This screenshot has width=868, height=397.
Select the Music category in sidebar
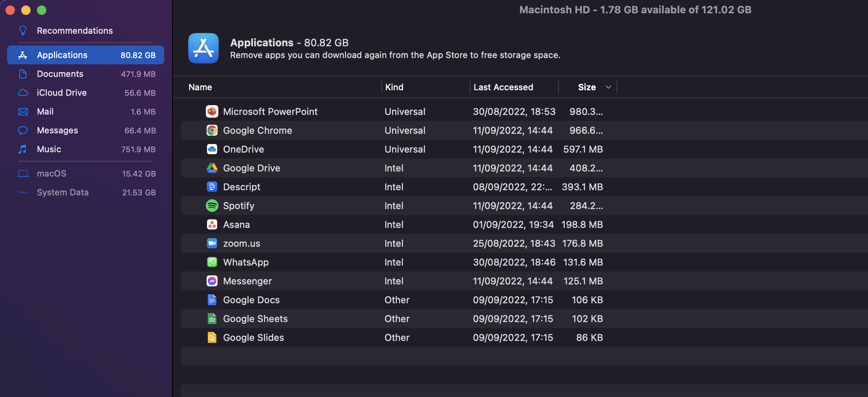[49, 149]
